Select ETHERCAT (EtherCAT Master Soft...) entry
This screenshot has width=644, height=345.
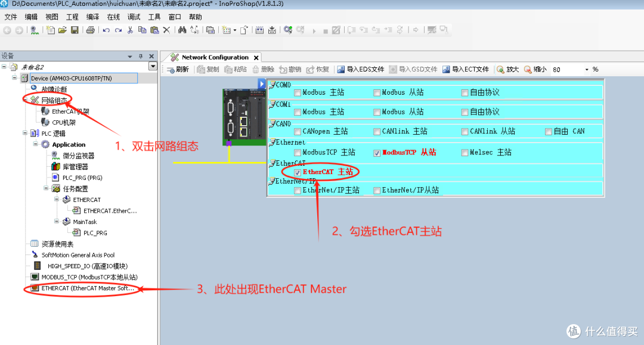[88, 288]
